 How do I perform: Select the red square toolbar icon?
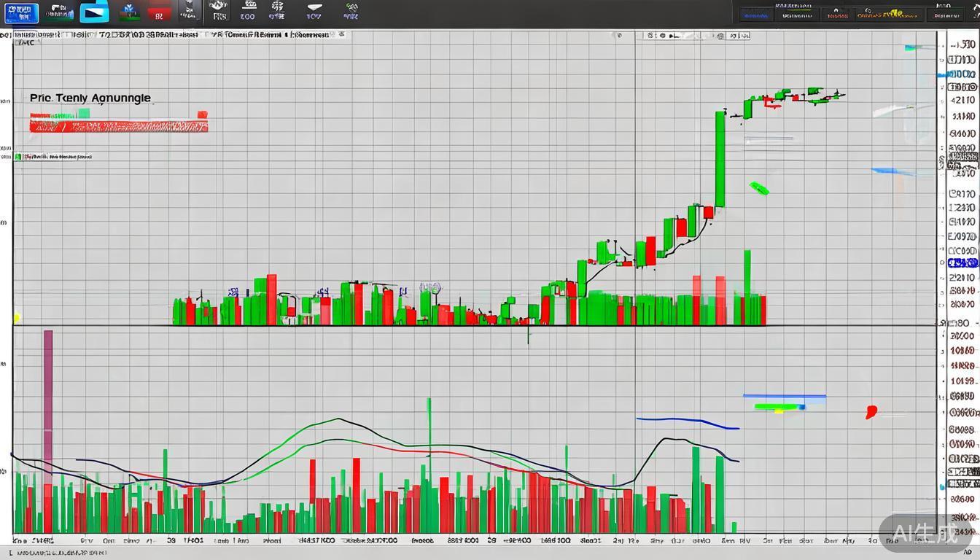tap(158, 13)
